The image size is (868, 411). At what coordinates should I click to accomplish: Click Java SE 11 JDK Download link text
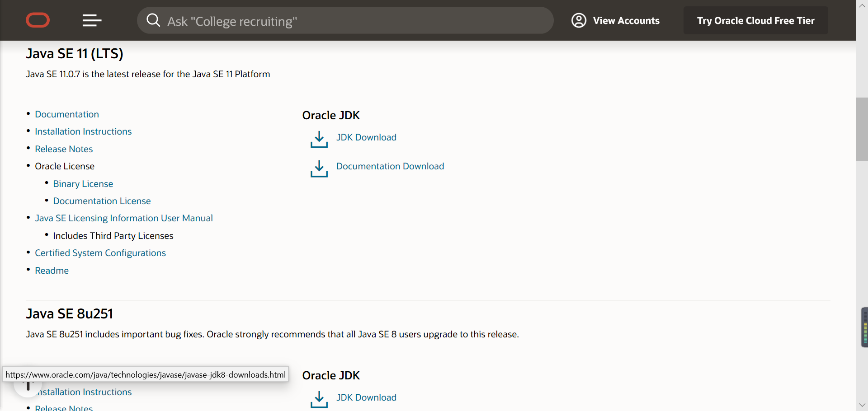(366, 137)
